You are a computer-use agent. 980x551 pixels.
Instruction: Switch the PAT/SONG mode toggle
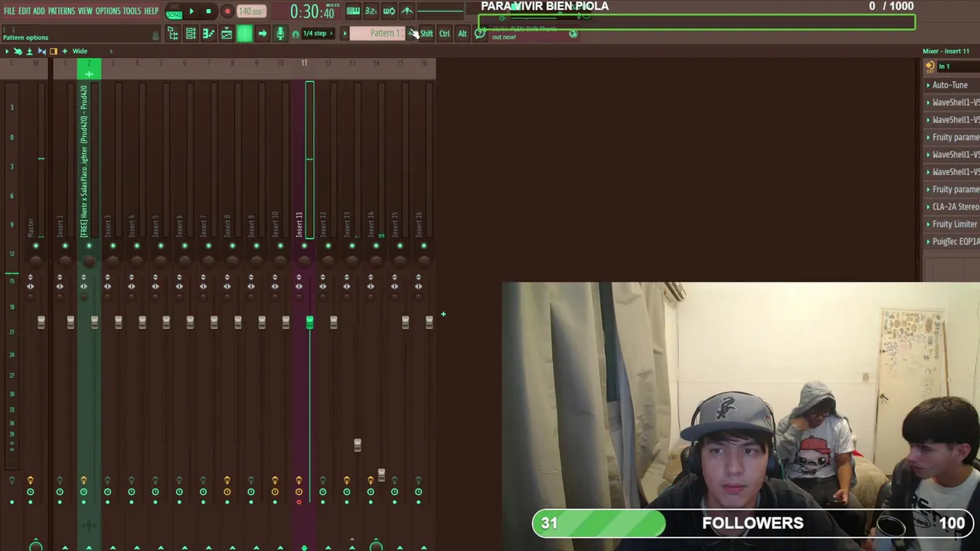coord(174,11)
